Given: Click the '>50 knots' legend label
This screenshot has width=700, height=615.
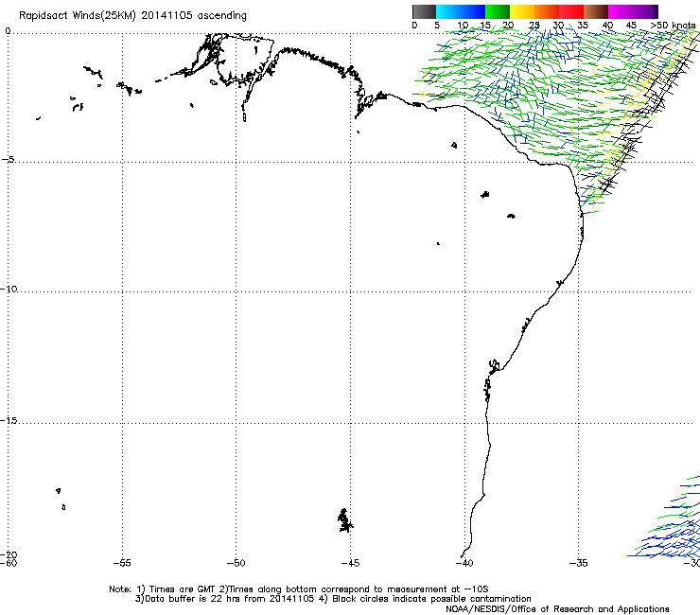Looking at the screenshot, I should [x=673, y=25].
